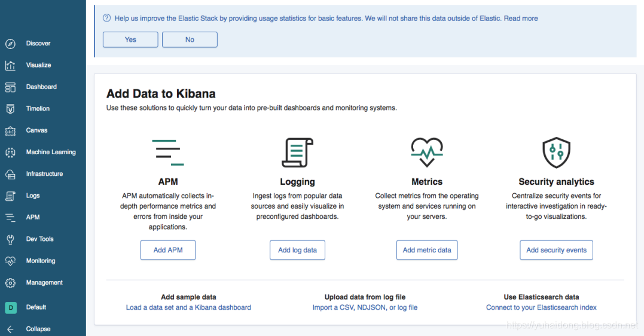Select Machine Learning in sidebar
This screenshot has width=644, height=336.
tap(51, 152)
